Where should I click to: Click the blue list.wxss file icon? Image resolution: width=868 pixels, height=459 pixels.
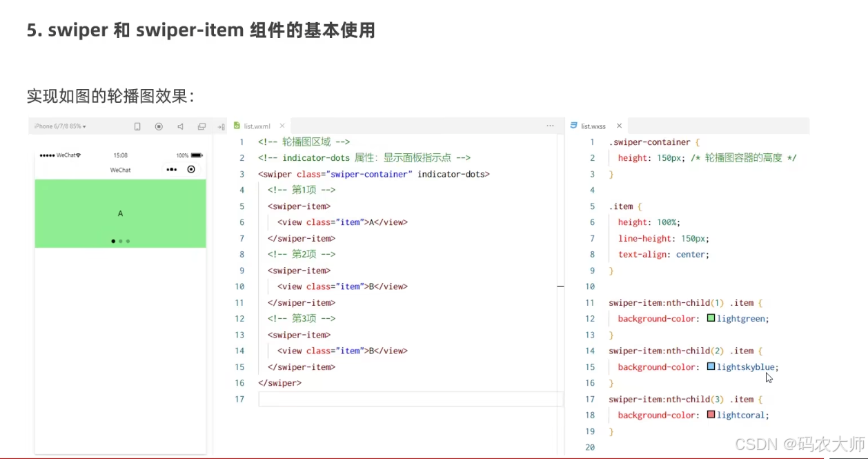point(574,126)
